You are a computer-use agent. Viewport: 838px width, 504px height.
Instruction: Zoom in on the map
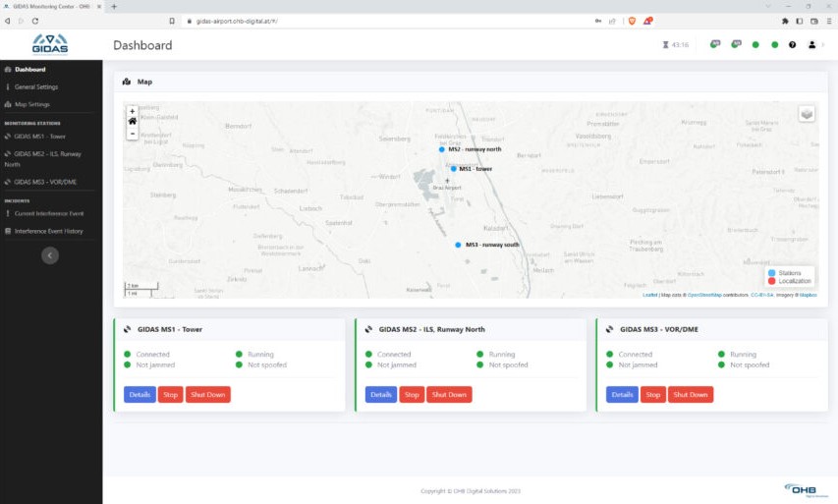click(133, 110)
